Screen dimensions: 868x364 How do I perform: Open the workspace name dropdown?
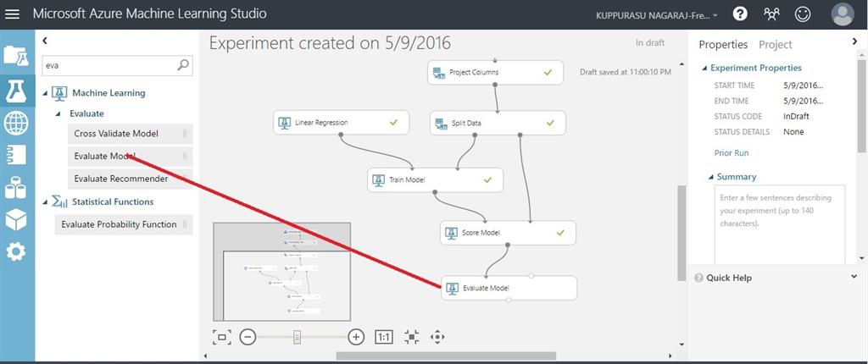657,15
